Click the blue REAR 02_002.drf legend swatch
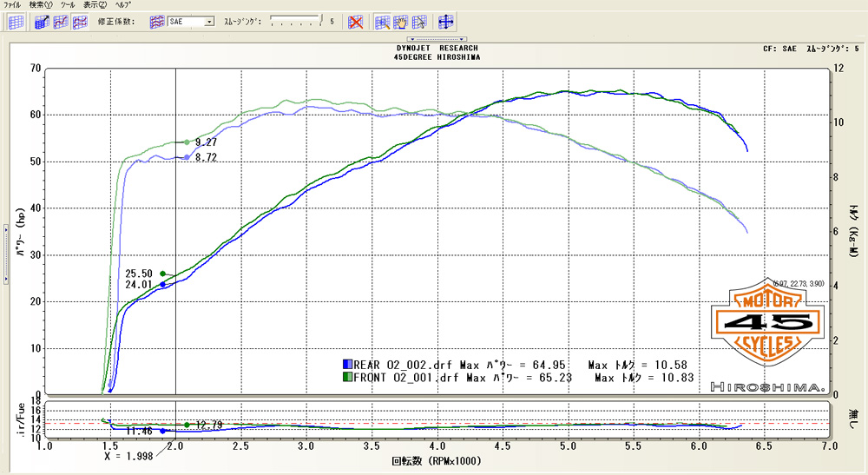Viewport: 868px width, 475px height. tap(347, 366)
